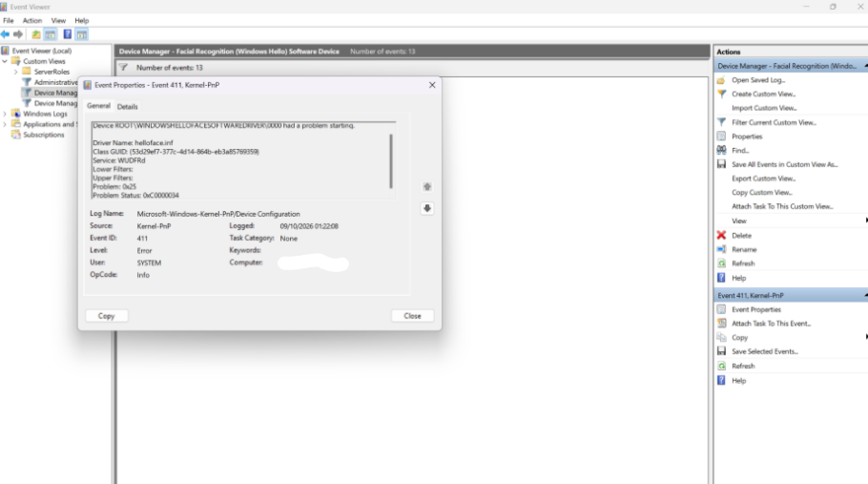Close the Event Properties dialog with X
The width and height of the screenshot is (868, 484).
(432, 85)
